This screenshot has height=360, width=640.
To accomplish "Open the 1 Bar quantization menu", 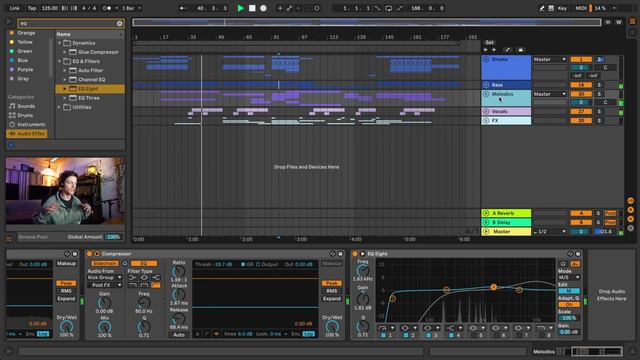I will pos(131,8).
